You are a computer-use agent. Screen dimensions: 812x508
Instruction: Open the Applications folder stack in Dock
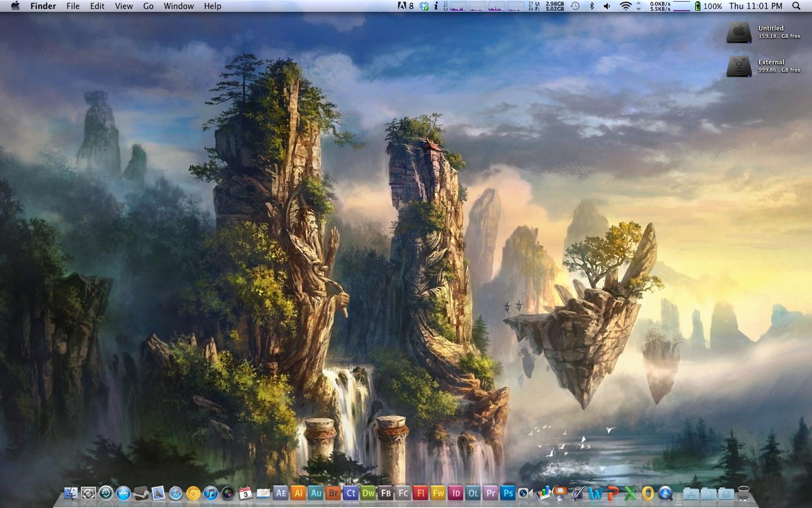click(x=691, y=493)
